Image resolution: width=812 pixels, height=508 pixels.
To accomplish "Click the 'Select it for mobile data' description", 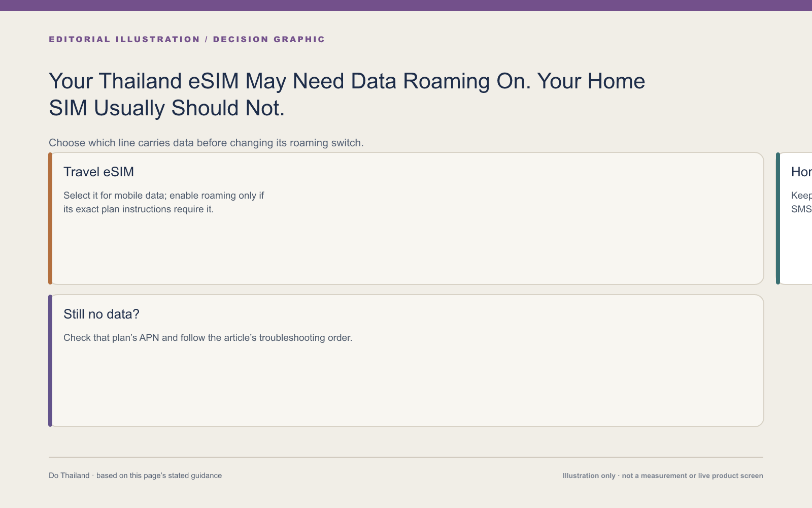I will pos(163,202).
